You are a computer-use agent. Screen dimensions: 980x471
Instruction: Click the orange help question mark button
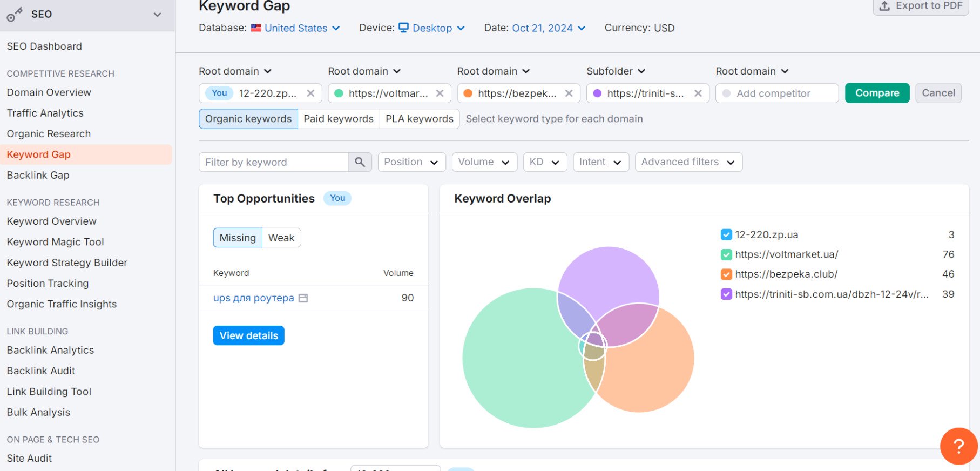point(958,446)
